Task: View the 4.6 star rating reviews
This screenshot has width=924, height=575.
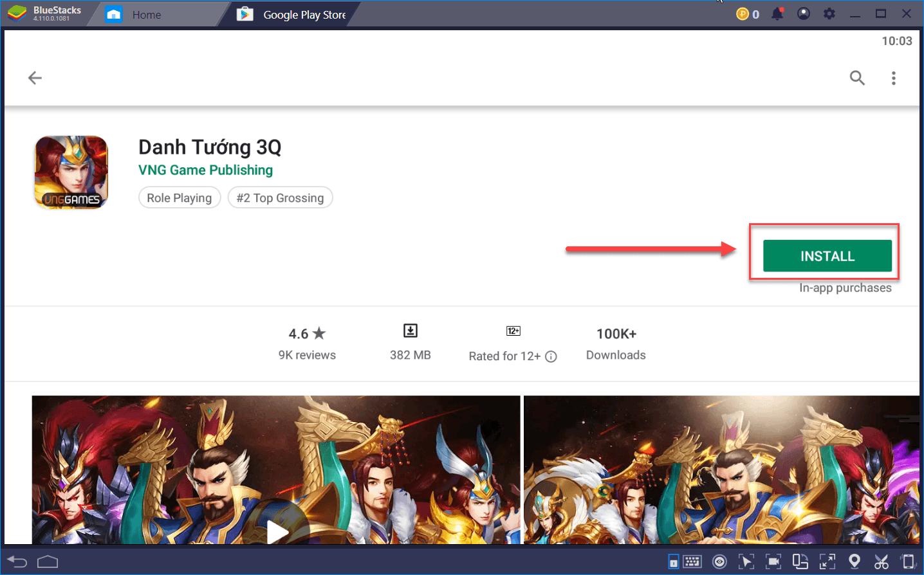Action: 307,334
